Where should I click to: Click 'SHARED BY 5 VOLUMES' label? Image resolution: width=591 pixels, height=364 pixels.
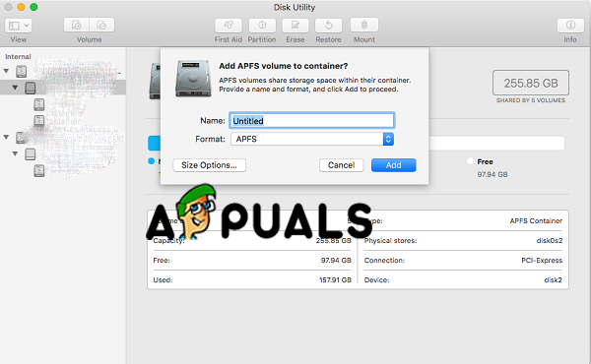[x=531, y=100]
